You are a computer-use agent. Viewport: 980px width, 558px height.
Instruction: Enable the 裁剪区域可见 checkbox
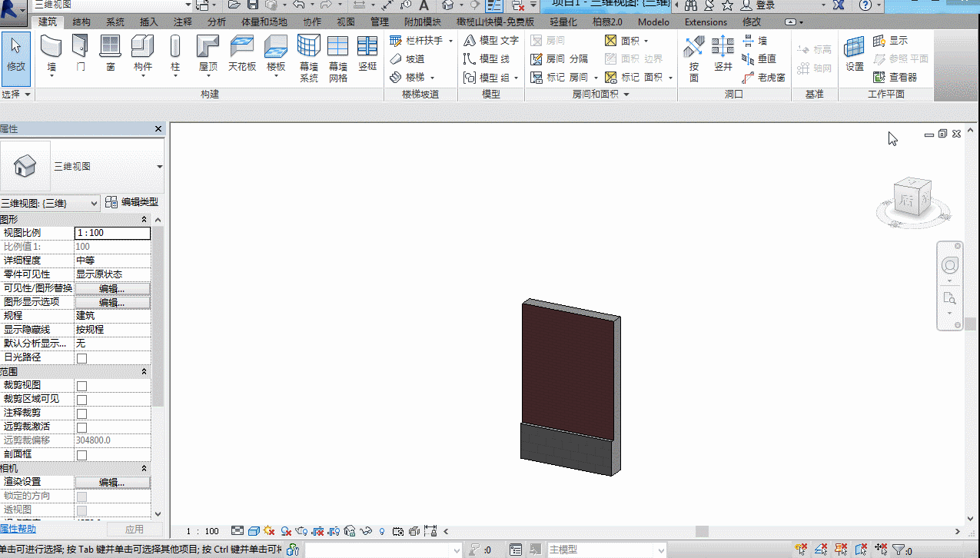point(81,400)
